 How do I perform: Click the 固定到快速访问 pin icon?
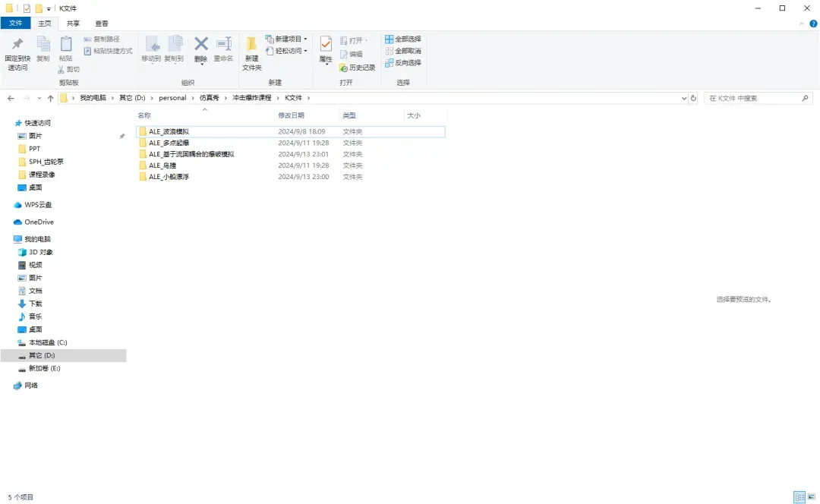click(x=17, y=45)
